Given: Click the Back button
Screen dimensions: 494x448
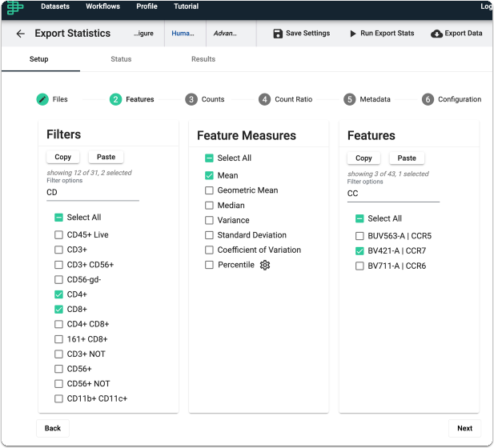Looking at the screenshot, I should 53,429.
